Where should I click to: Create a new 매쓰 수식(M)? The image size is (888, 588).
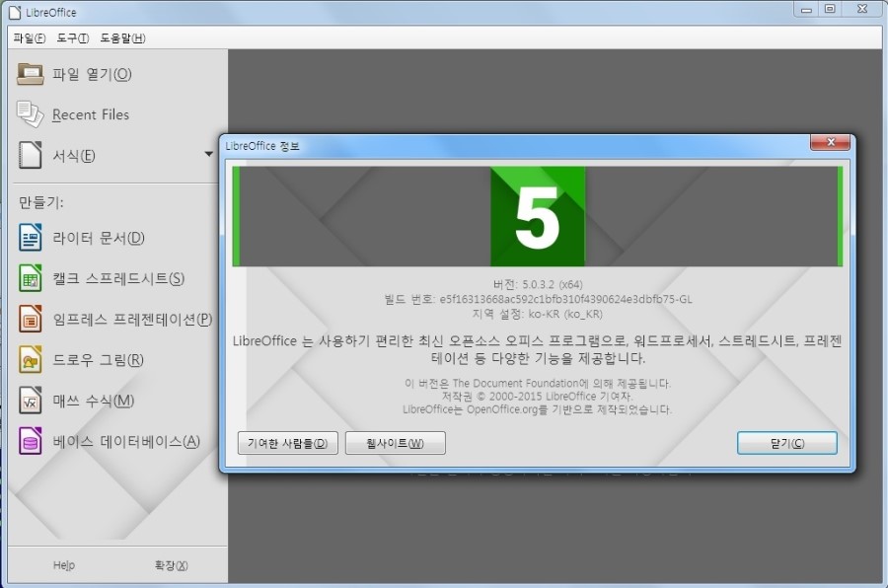pos(94,401)
